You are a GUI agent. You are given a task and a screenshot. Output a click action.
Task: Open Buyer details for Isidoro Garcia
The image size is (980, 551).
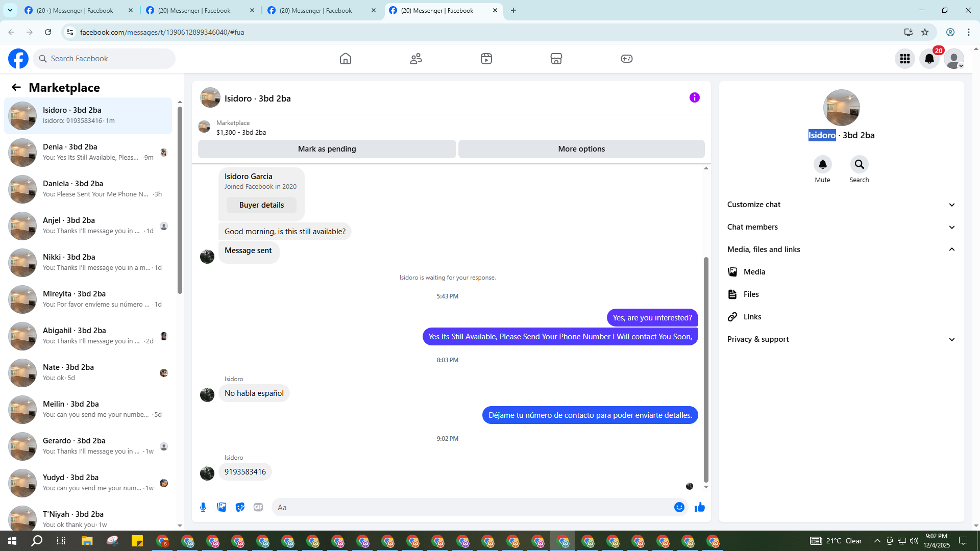coord(261,205)
